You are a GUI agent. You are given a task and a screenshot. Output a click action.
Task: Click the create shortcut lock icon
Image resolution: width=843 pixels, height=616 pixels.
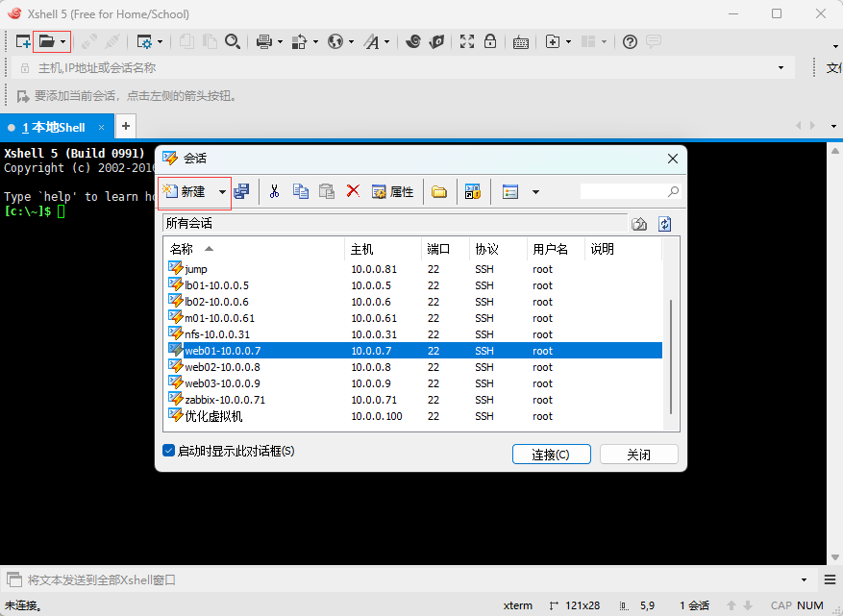(473, 192)
